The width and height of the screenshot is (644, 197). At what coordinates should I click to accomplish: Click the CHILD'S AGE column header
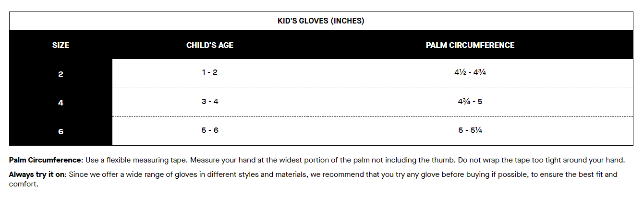pos(210,46)
